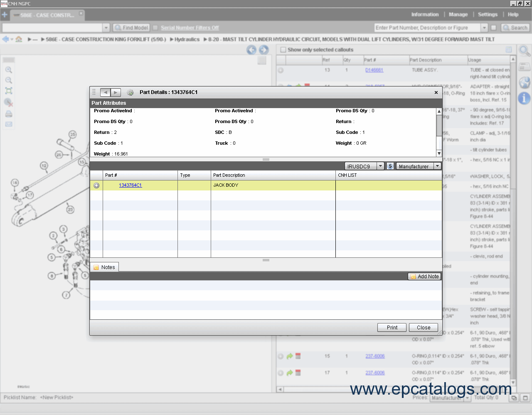Select the Notes tab
Image resolution: width=532 pixels, height=415 pixels.
(x=104, y=267)
